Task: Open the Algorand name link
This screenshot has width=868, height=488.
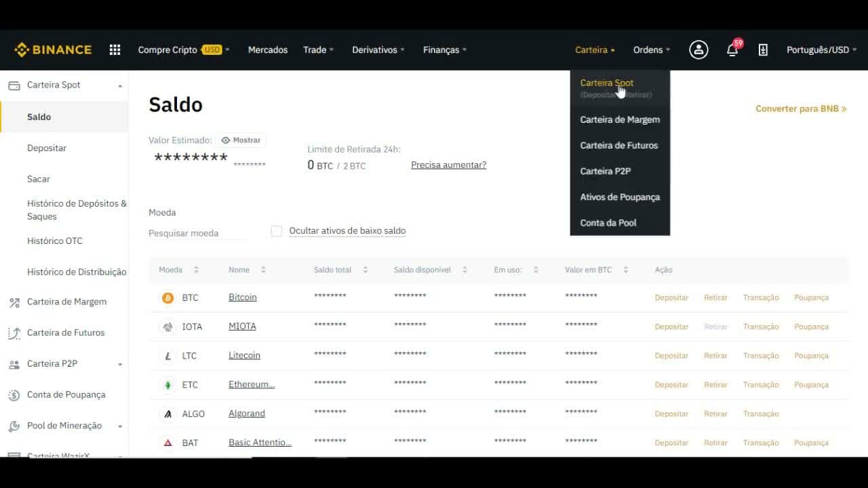Action: click(247, 413)
